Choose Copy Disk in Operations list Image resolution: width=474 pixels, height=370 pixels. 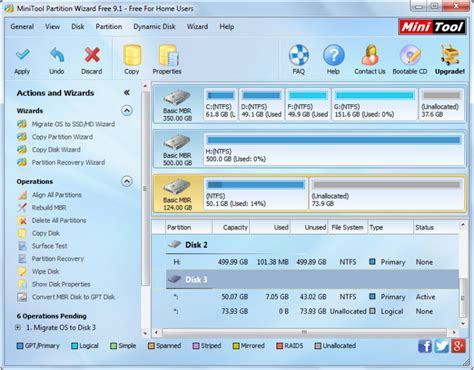coord(46,233)
